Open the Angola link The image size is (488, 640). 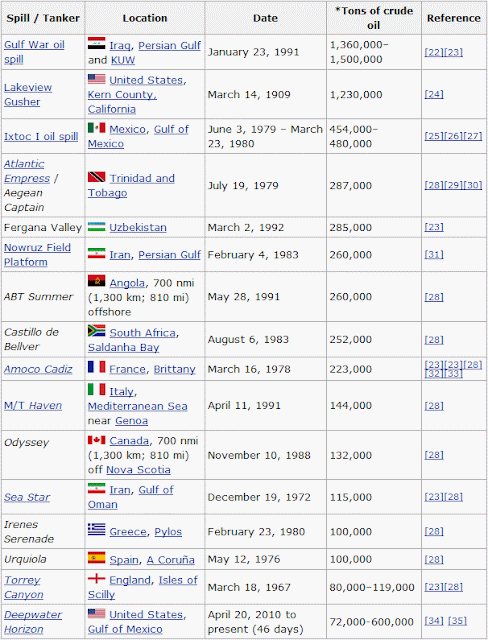pyautogui.click(x=127, y=283)
